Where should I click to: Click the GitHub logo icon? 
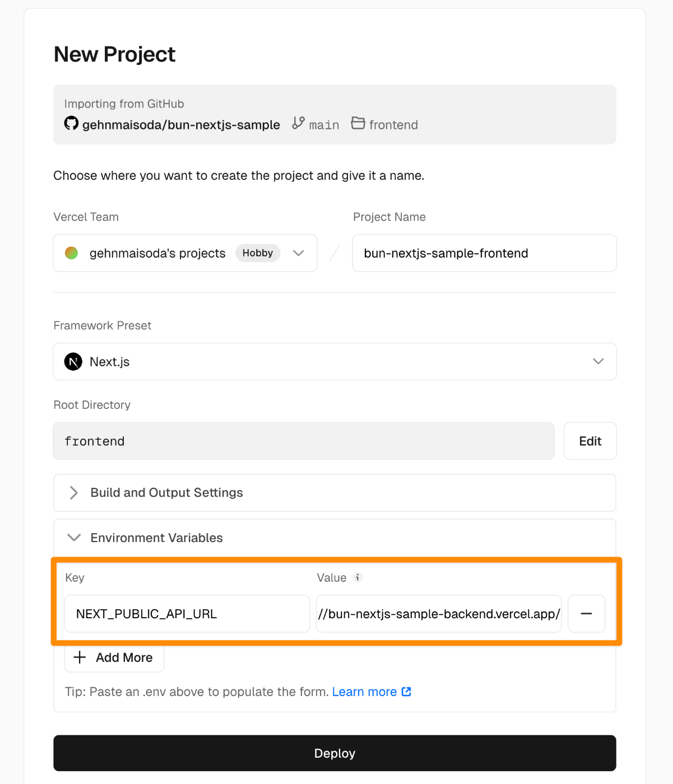(x=71, y=123)
